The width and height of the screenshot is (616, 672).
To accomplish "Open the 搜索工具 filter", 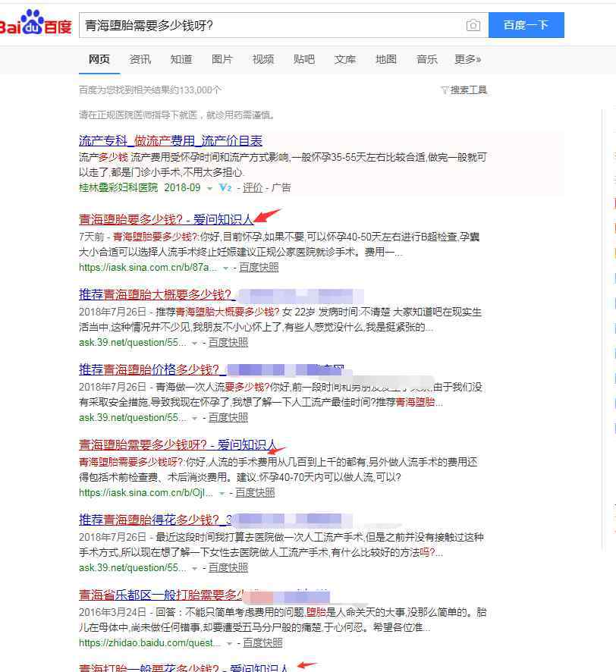I will tap(464, 89).
